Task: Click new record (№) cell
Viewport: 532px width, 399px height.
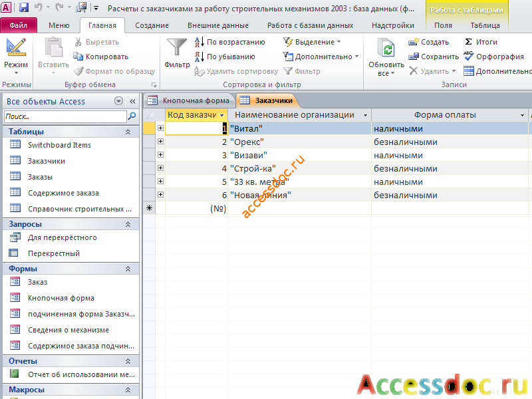Action: 196,208
